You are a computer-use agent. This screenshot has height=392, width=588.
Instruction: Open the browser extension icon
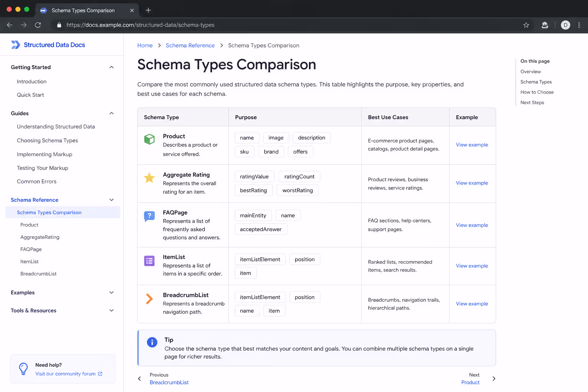coord(545,25)
